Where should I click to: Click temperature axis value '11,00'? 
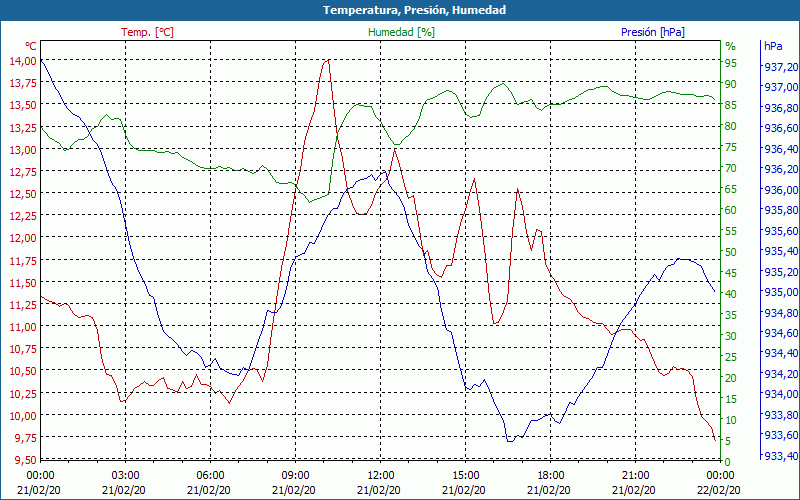22,327
